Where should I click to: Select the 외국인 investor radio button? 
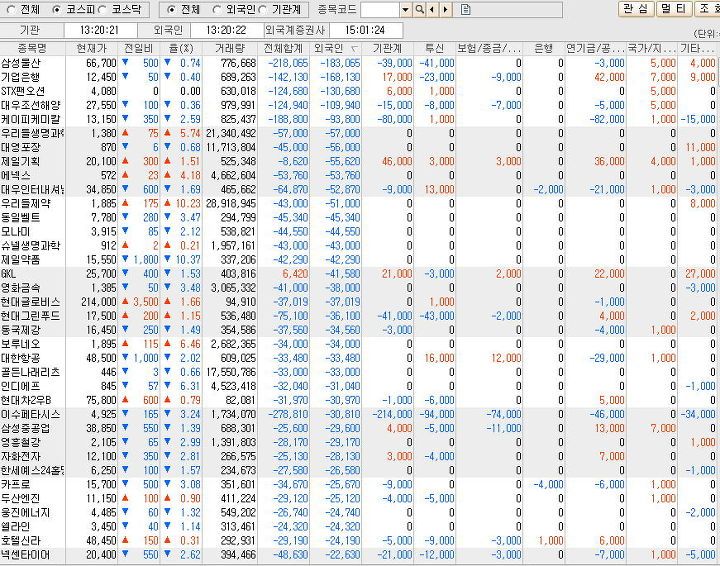tap(217, 10)
